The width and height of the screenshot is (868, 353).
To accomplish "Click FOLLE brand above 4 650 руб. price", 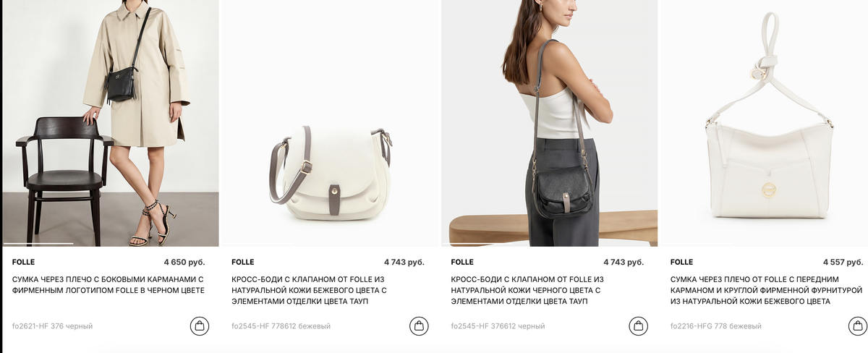I will (x=23, y=262).
